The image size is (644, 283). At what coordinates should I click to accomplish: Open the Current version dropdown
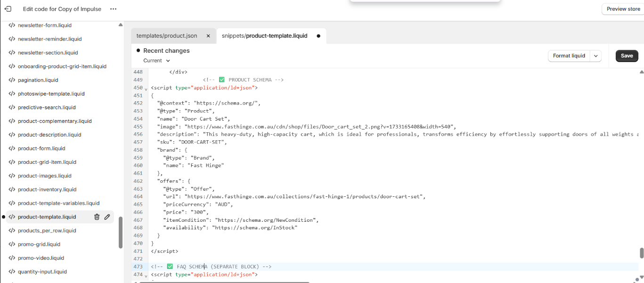click(x=157, y=61)
